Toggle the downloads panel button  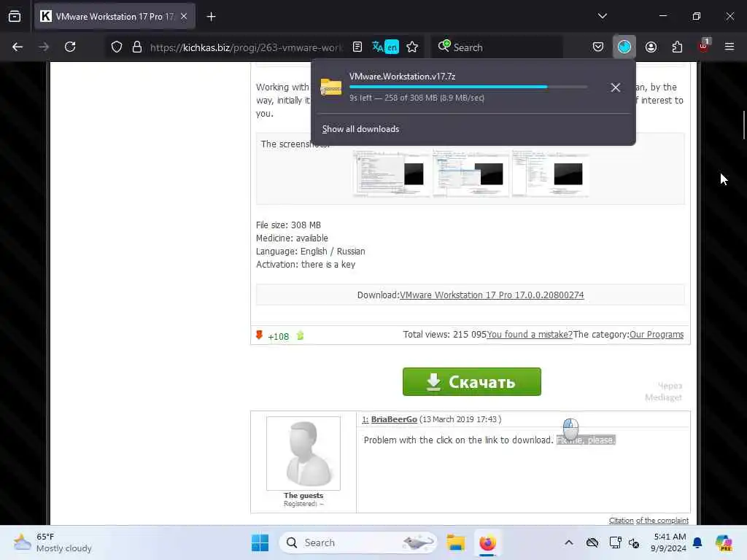(624, 47)
